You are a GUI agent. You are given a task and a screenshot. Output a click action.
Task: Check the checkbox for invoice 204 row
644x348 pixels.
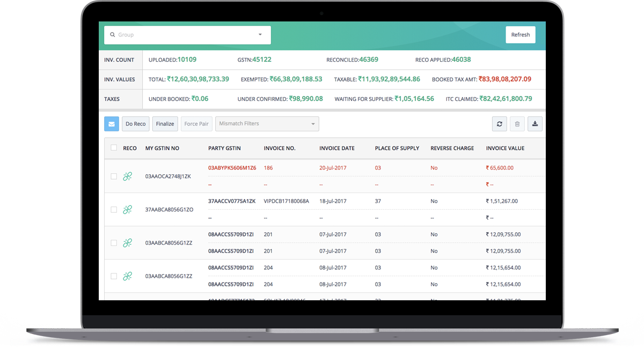click(x=114, y=276)
